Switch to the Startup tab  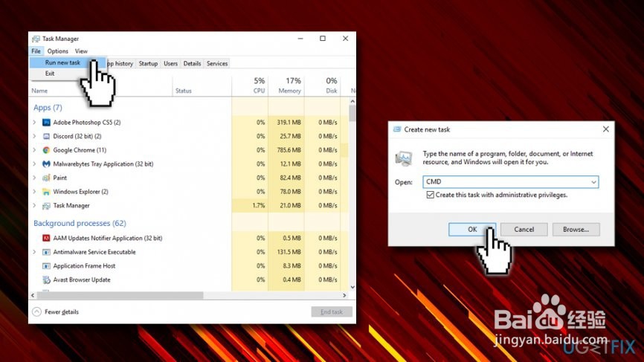(x=148, y=64)
